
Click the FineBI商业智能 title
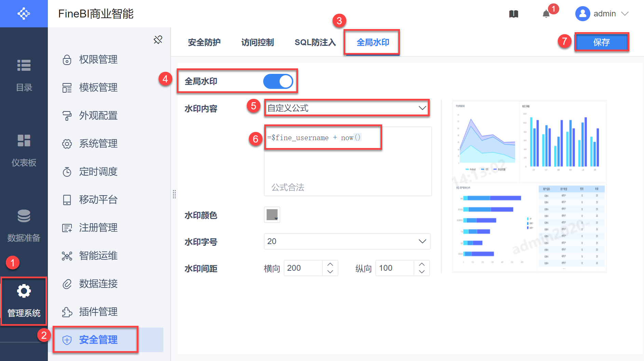coord(96,14)
